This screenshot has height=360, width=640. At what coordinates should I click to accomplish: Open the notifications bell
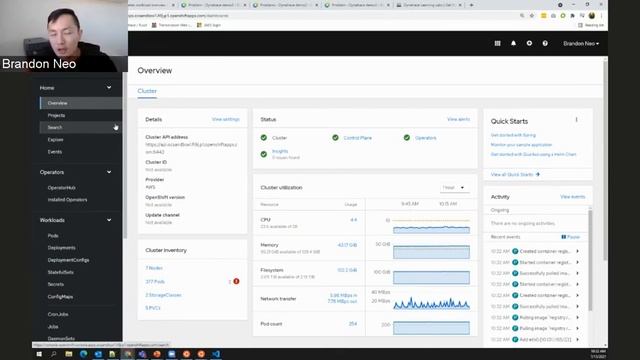click(x=513, y=43)
